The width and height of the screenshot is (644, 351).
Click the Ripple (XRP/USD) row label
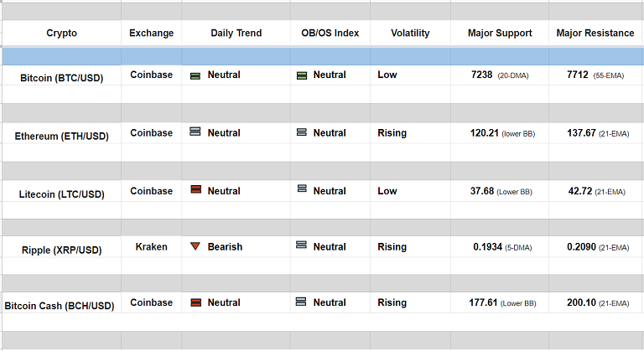(61, 250)
